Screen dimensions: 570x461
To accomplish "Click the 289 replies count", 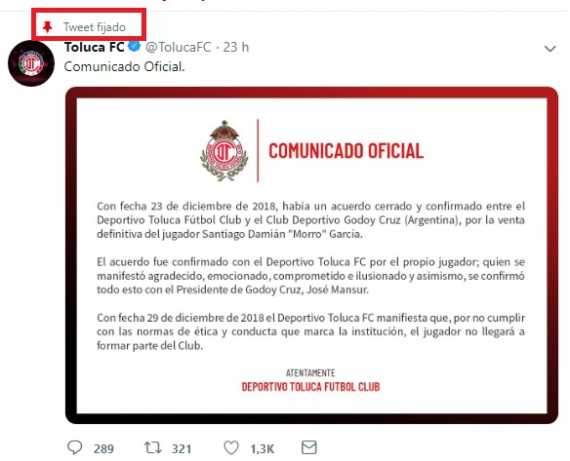I will point(104,449).
